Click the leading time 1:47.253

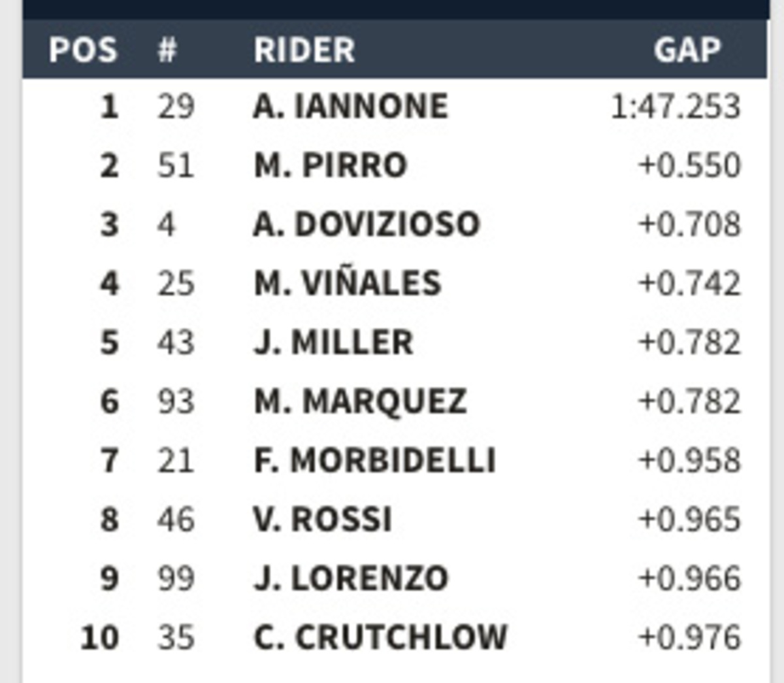tap(675, 106)
